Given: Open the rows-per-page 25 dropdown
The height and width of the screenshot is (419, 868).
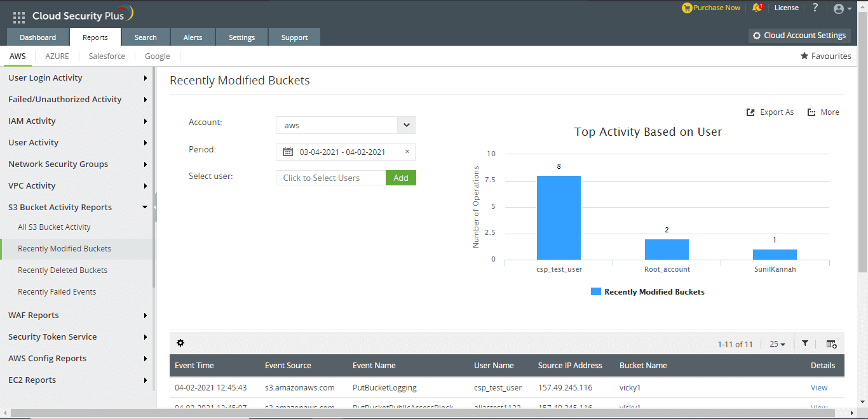Looking at the screenshot, I should point(777,344).
